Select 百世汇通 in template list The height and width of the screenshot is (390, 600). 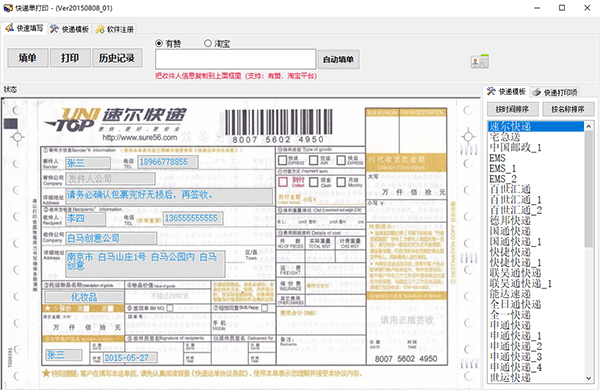[x=536, y=189]
